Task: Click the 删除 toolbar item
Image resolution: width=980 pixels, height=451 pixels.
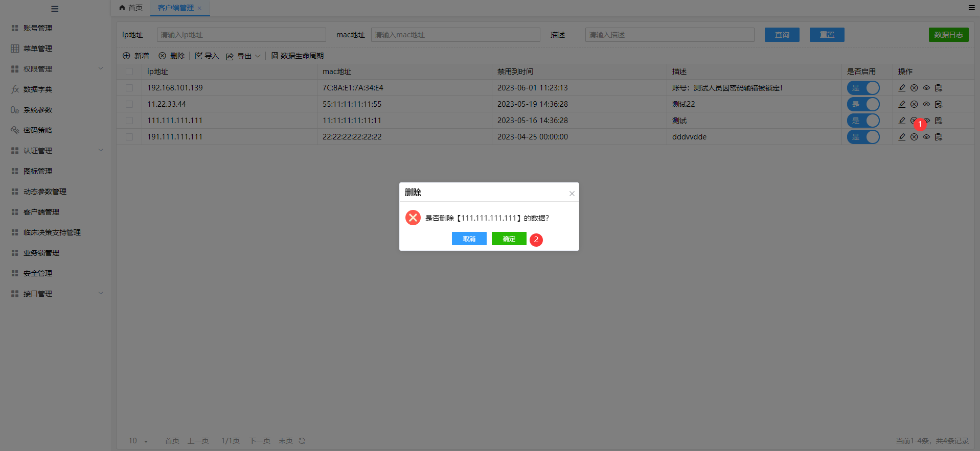Action: pos(172,56)
